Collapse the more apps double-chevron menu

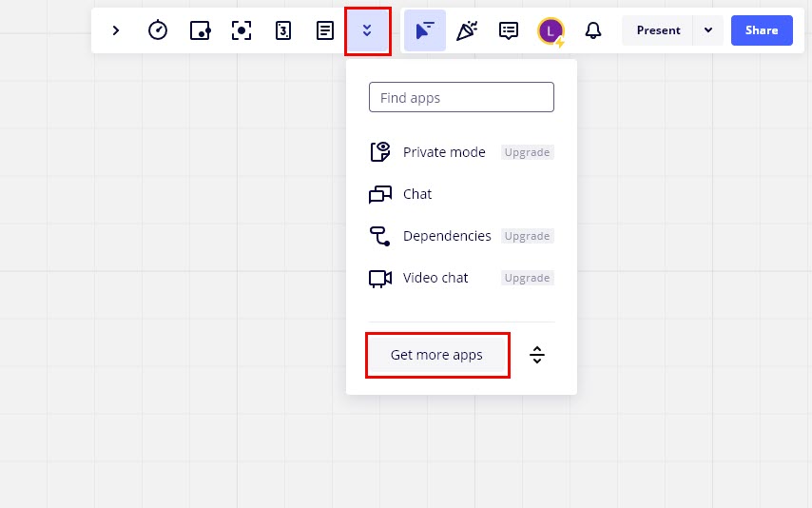tap(367, 30)
